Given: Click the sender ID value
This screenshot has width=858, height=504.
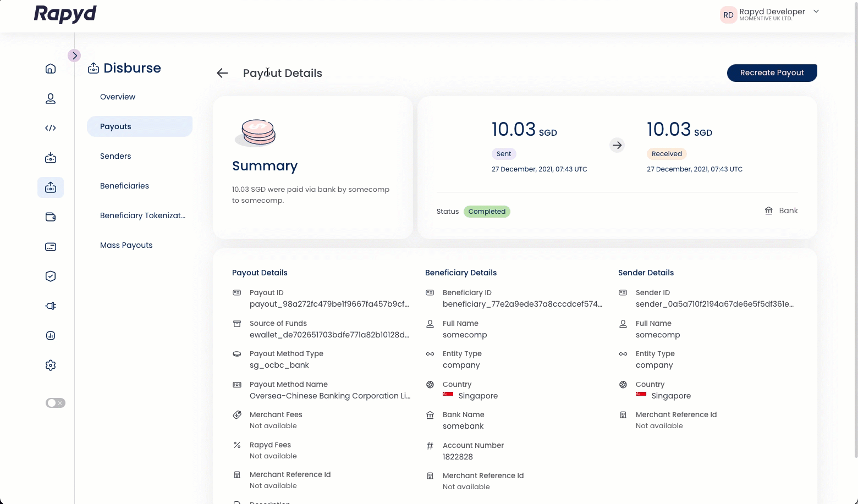Looking at the screenshot, I should click(715, 304).
